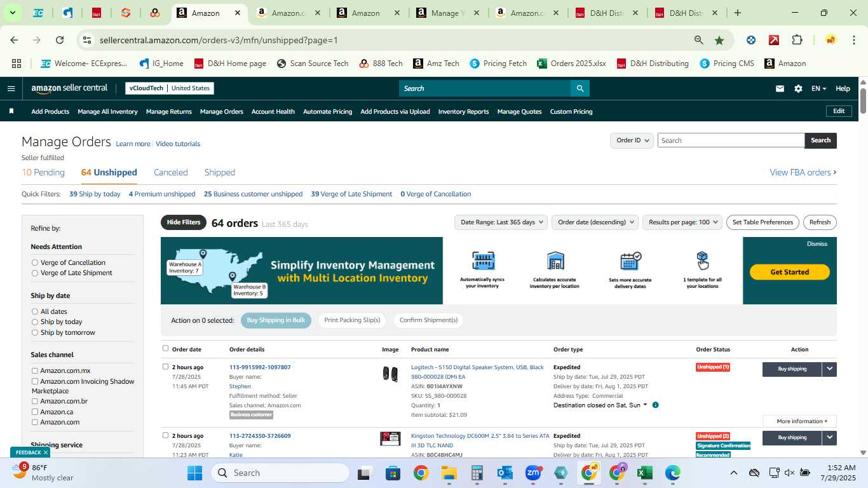
Task: Expand More information for the first order
Action: tap(799, 421)
